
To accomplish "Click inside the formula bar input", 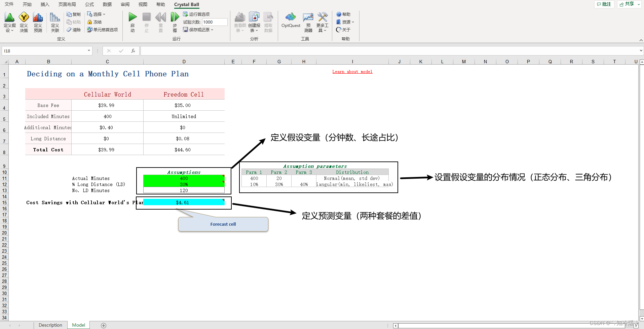I will coord(389,51).
